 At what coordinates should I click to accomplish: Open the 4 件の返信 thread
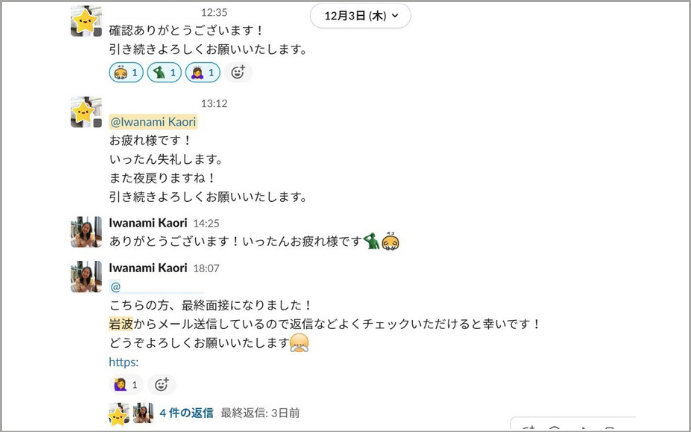186,413
